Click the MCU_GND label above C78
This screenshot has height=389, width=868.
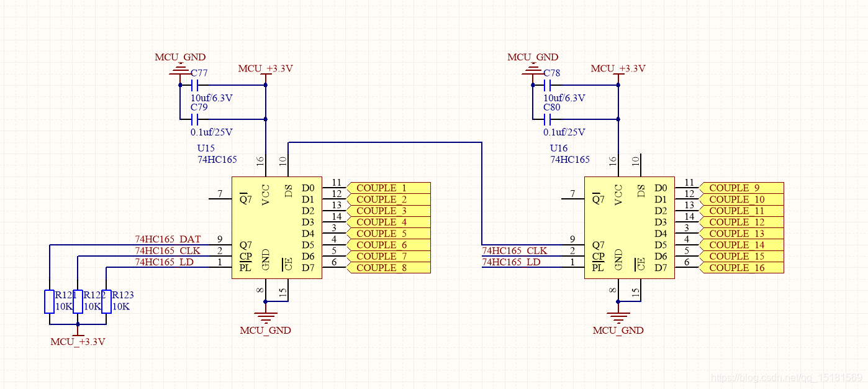pos(533,57)
